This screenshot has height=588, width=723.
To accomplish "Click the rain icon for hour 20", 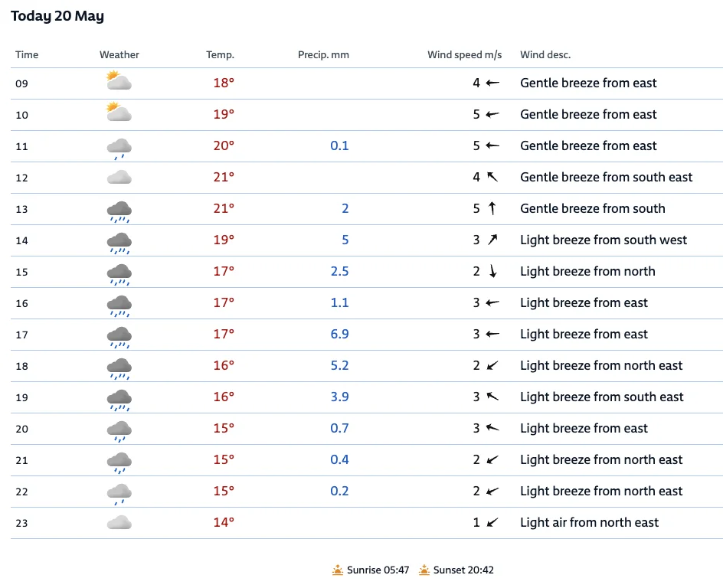I will [x=119, y=431].
